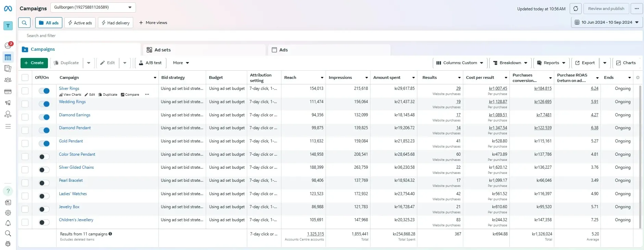
Task: Open Advertising settings megaphone icon
Action: tap(8, 103)
